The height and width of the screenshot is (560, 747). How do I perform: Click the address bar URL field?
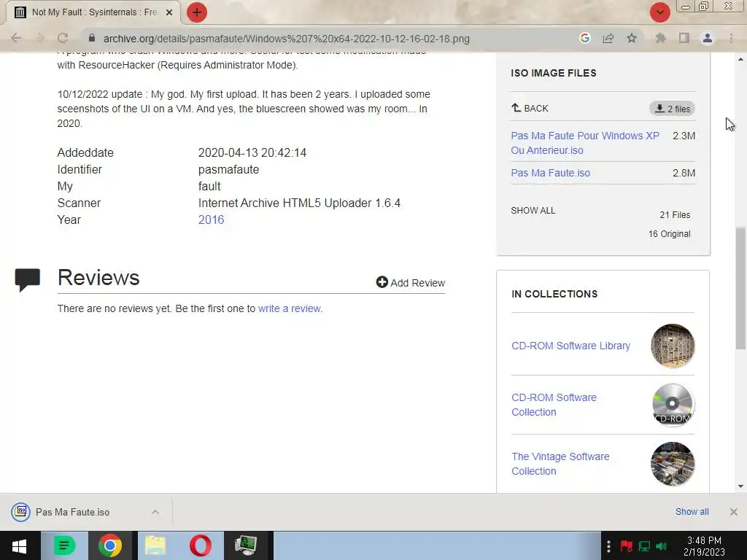[286, 39]
